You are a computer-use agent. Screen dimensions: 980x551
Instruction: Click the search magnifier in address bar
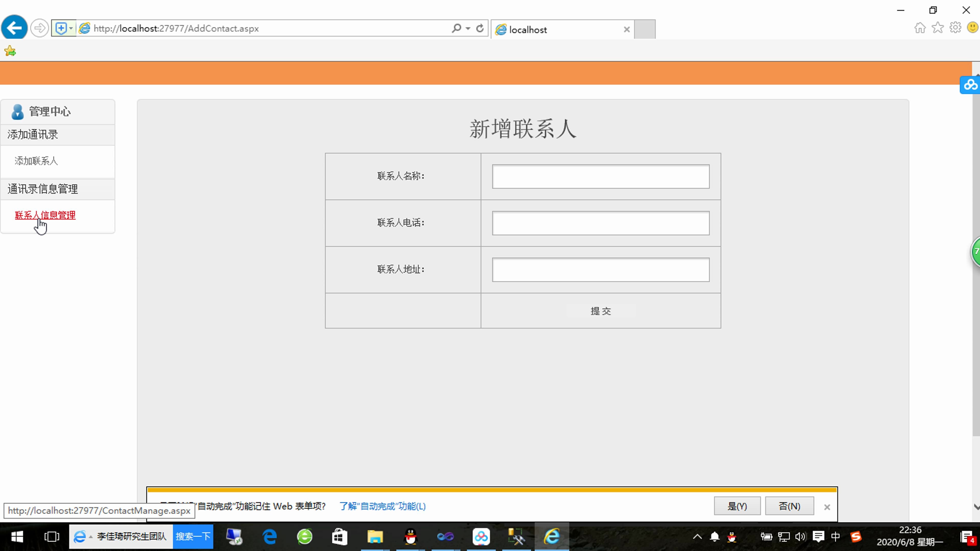pos(456,28)
